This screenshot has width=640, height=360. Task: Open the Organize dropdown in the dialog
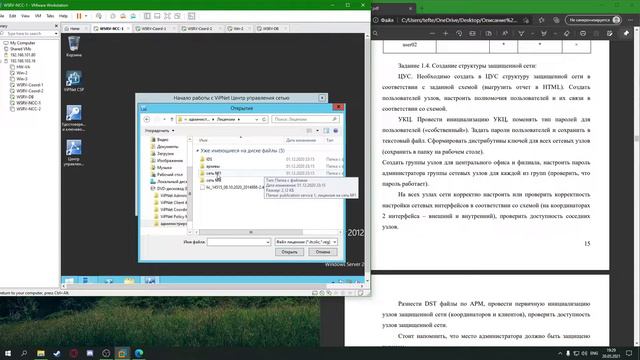coord(160,131)
